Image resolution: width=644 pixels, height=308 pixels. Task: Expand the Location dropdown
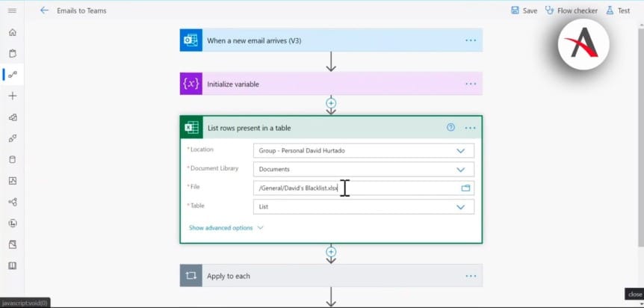(x=461, y=151)
